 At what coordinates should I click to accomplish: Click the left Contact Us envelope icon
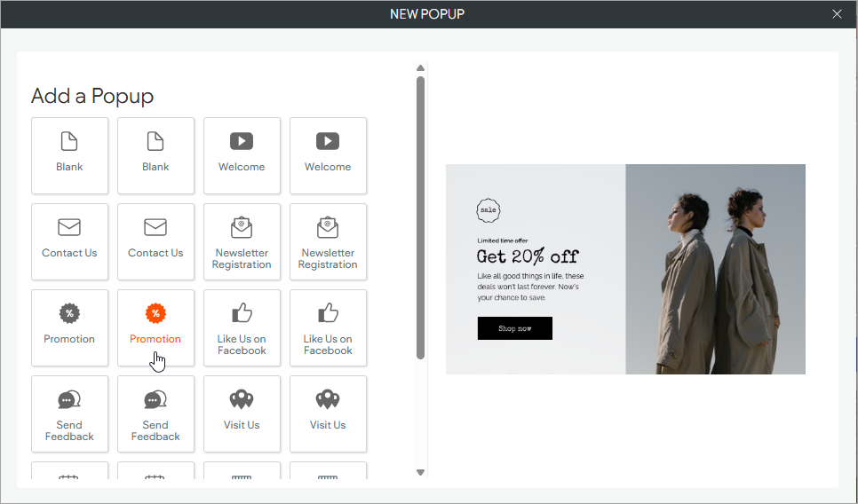[69, 228]
